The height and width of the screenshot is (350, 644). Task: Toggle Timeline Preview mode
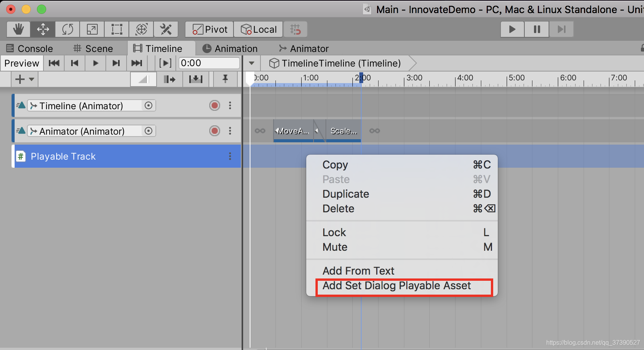(22, 63)
